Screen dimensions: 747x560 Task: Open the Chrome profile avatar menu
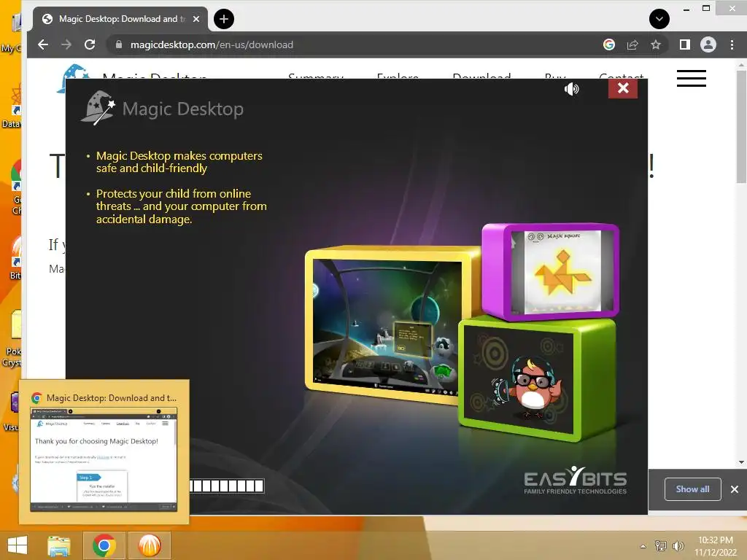click(708, 44)
